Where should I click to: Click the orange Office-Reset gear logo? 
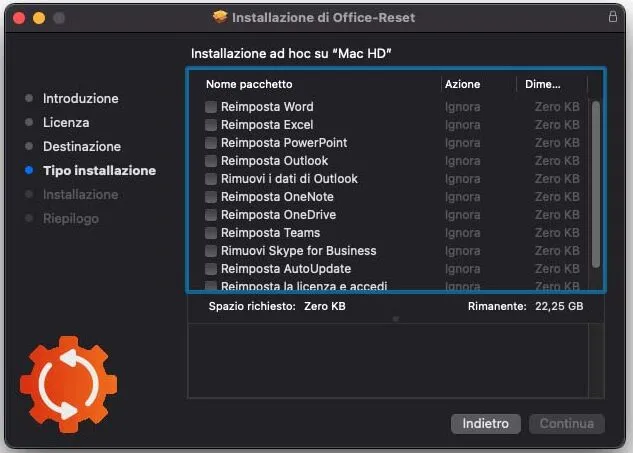click(69, 384)
